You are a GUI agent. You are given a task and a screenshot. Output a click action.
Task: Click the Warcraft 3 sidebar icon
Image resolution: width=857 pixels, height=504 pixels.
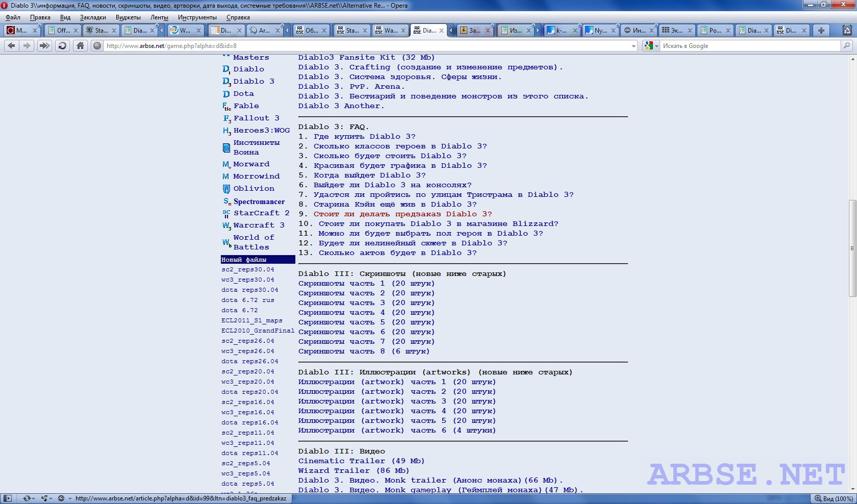click(x=226, y=225)
